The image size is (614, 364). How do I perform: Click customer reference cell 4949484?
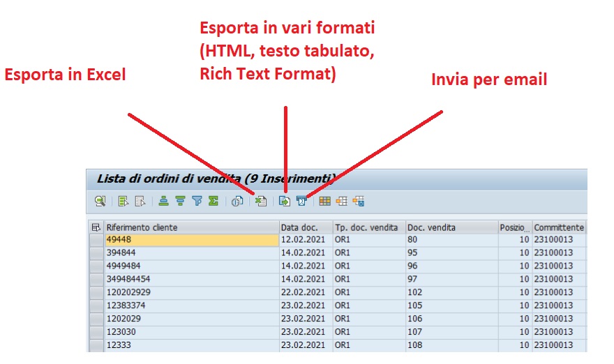pos(191,266)
